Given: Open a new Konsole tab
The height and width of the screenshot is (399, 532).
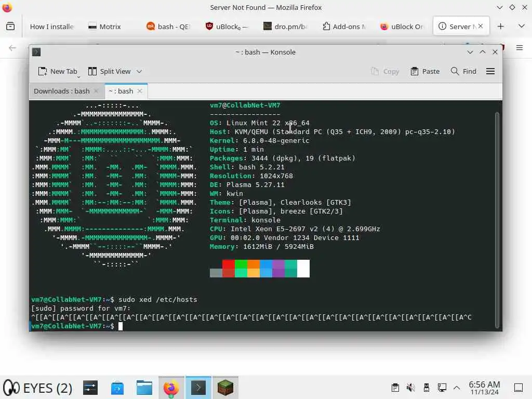Looking at the screenshot, I should (x=58, y=71).
